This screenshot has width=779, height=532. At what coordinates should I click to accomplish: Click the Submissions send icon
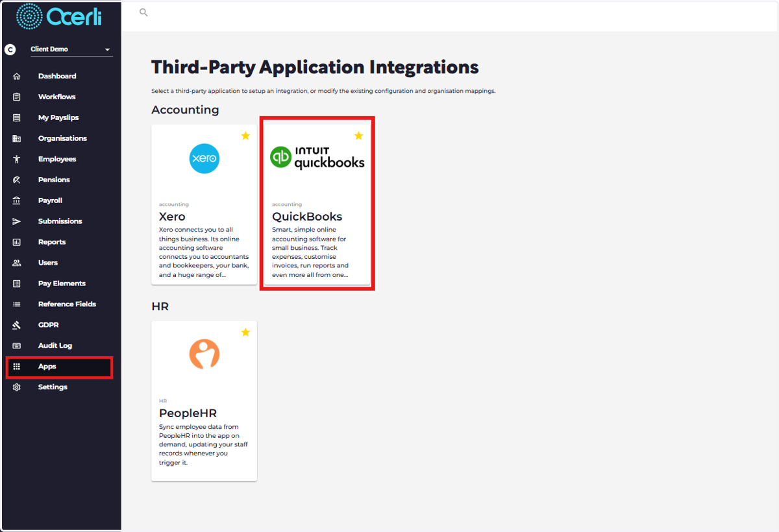(17, 221)
